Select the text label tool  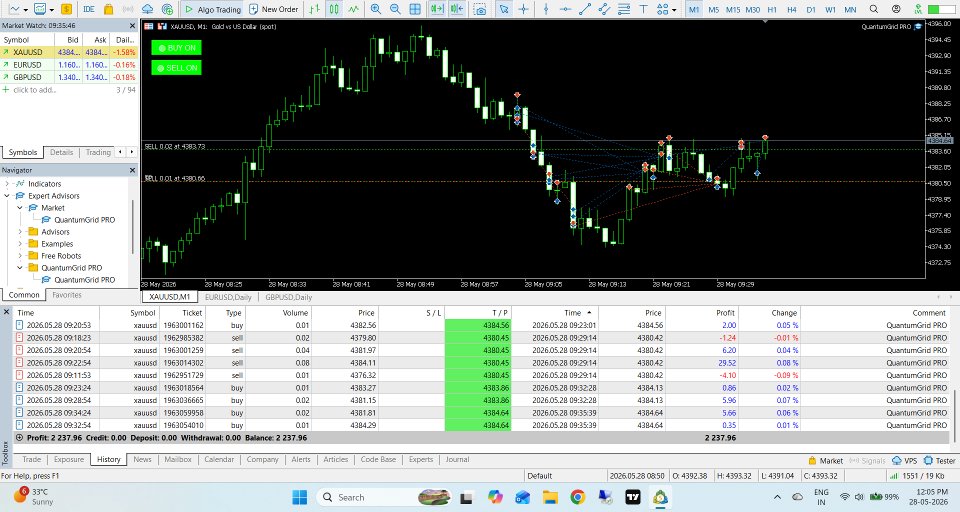(643, 9)
